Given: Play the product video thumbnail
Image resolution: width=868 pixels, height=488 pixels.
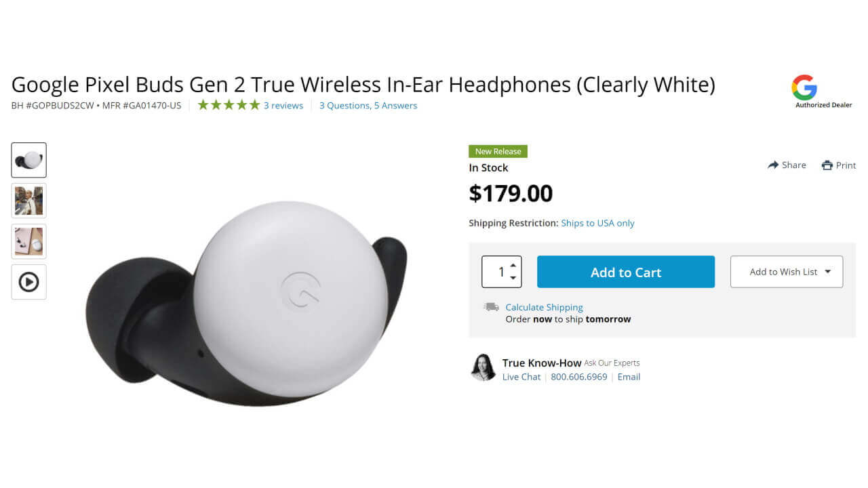Looking at the screenshot, I should [x=28, y=282].
